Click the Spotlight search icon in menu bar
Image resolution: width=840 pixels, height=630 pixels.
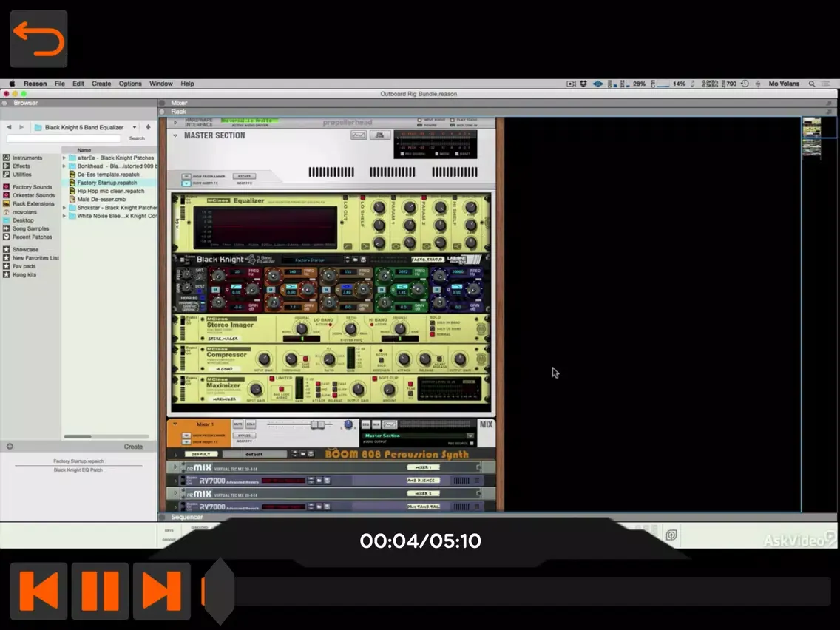point(812,84)
